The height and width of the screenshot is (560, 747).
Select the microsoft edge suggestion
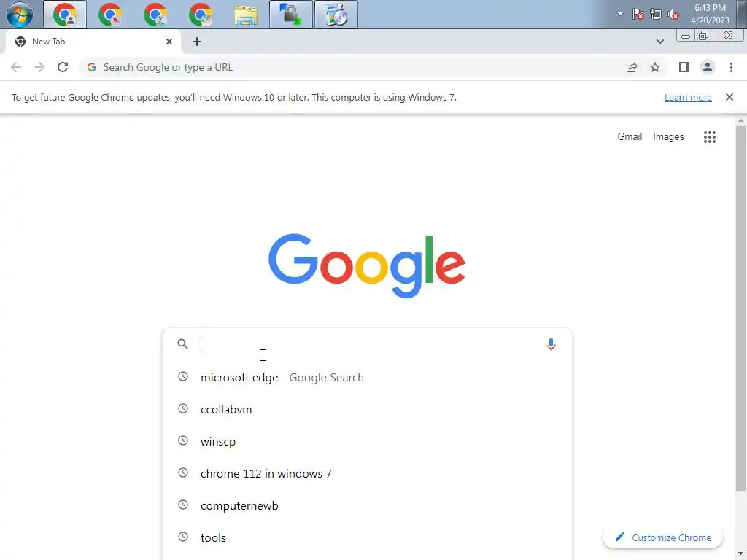click(367, 377)
